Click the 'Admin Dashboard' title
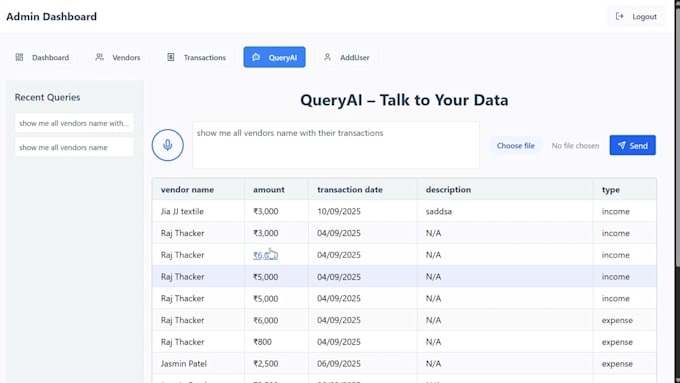 (51, 16)
